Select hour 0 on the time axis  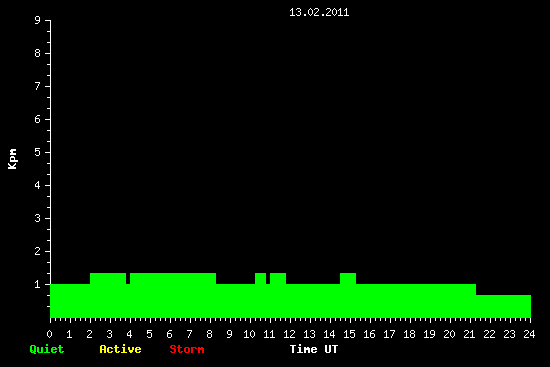[x=49, y=334]
